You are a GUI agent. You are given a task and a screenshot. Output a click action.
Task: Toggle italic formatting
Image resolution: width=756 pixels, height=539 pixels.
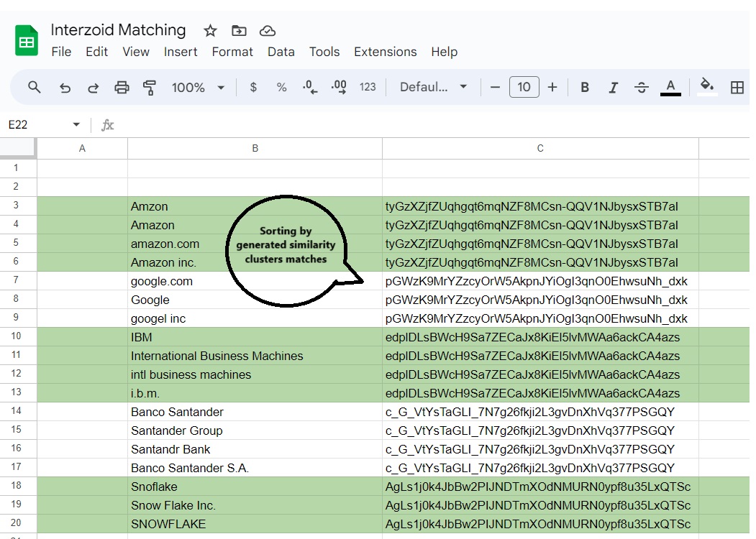tap(613, 87)
